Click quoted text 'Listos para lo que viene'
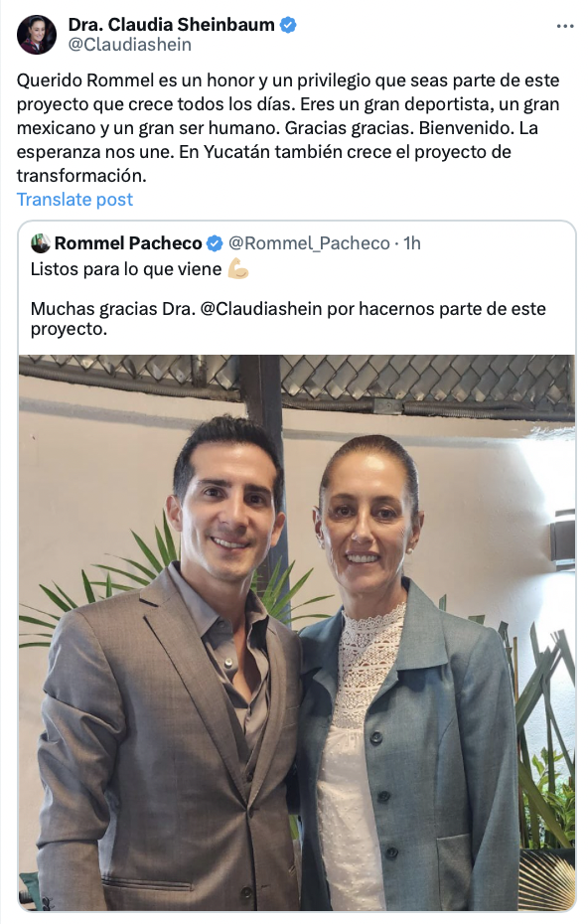Viewport: 588px width, 924px height. (x=126, y=269)
